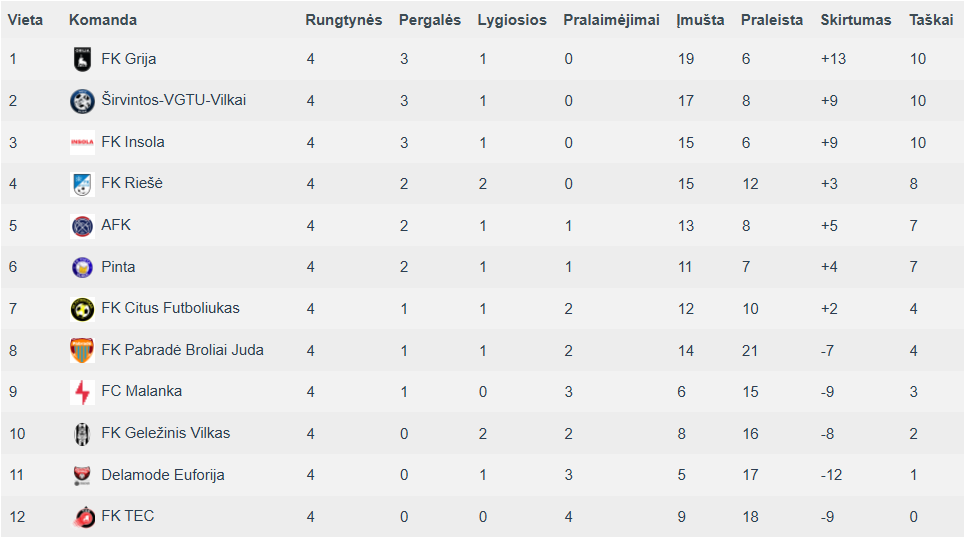The width and height of the screenshot is (965, 540).
Task: Sort by the Taškai column header
Action: (x=931, y=20)
